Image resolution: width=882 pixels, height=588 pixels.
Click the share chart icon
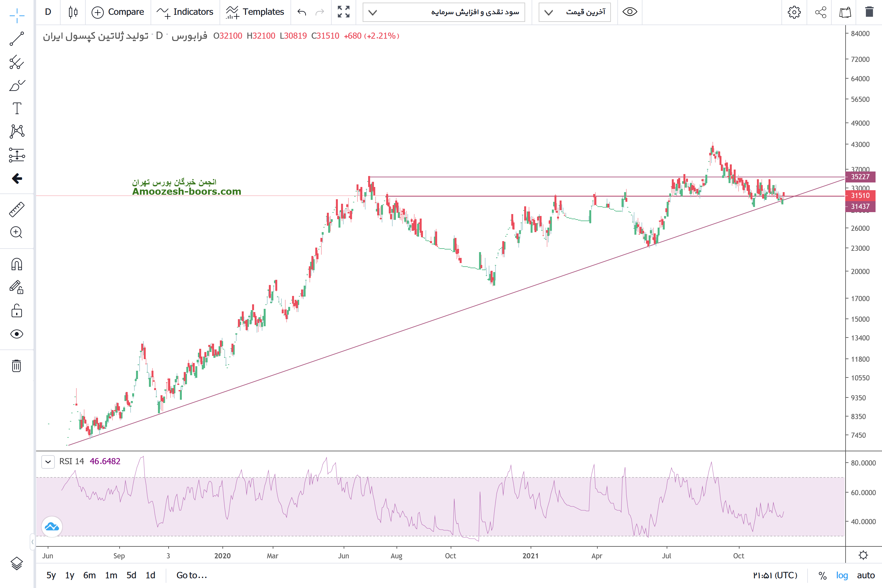tap(820, 12)
